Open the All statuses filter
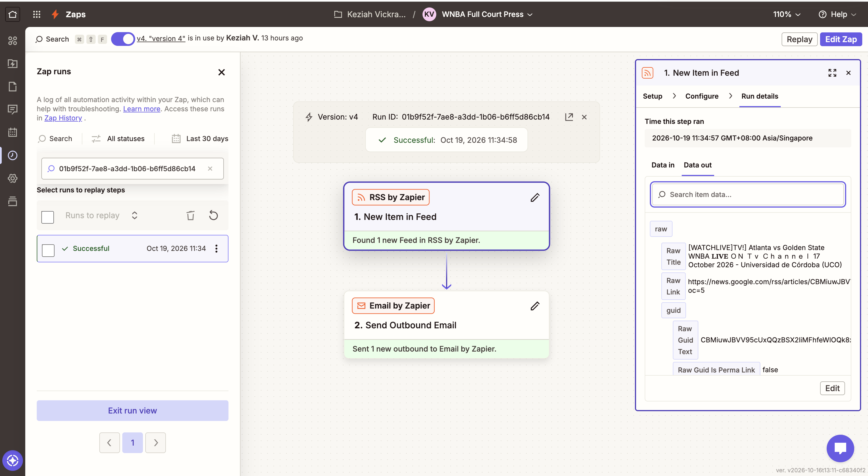 tap(118, 138)
